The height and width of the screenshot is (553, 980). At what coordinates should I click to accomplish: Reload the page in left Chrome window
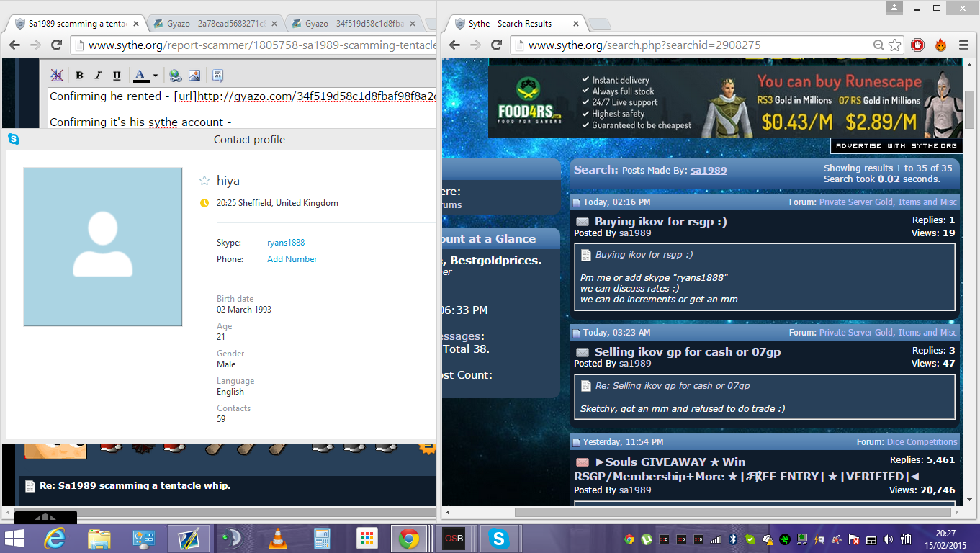tap(56, 45)
